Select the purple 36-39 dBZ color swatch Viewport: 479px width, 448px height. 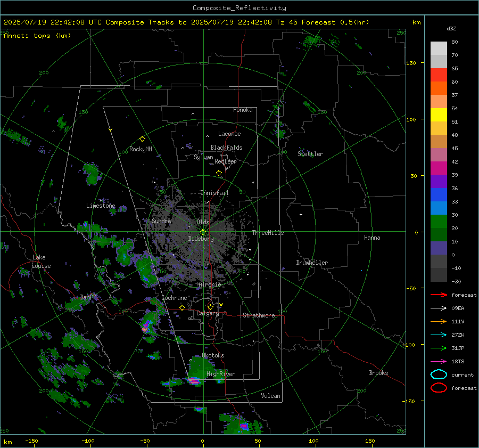coord(439,181)
